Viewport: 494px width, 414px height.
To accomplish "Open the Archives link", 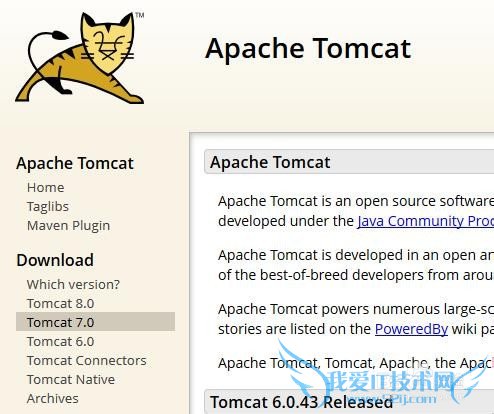I will (x=53, y=398).
